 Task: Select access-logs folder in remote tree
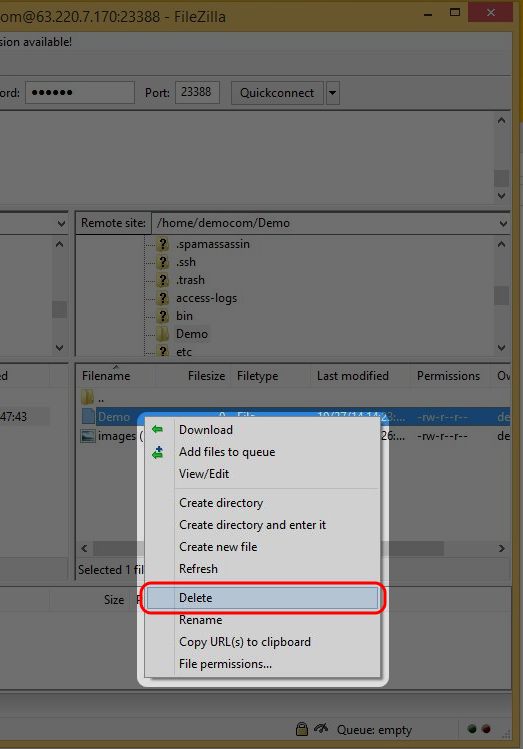[206, 298]
